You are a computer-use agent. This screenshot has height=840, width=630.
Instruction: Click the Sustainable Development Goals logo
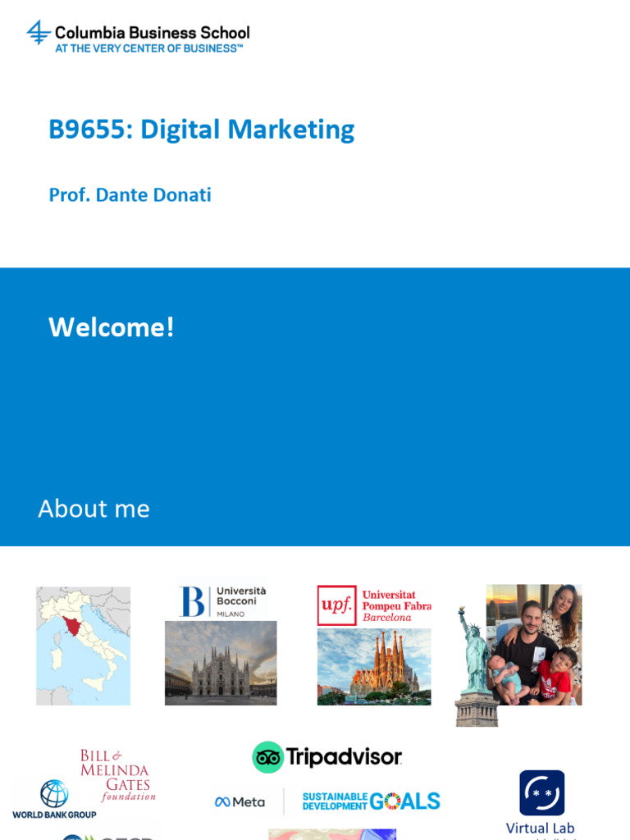(x=372, y=801)
